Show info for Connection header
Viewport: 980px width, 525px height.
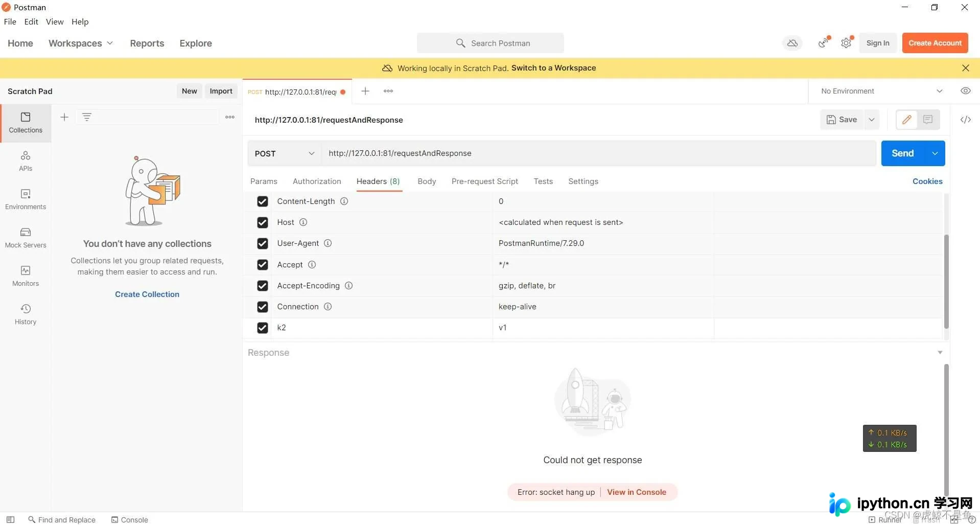coord(328,307)
